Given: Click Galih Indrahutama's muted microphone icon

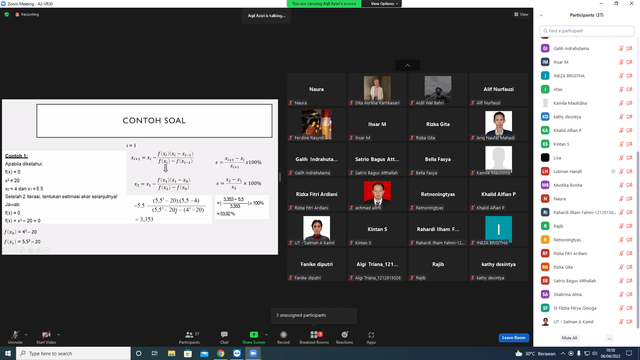Looking at the screenshot, I should click(x=621, y=49).
